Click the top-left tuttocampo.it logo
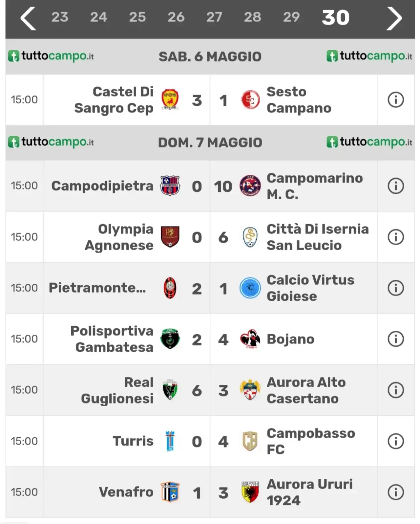 click(51, 56)
